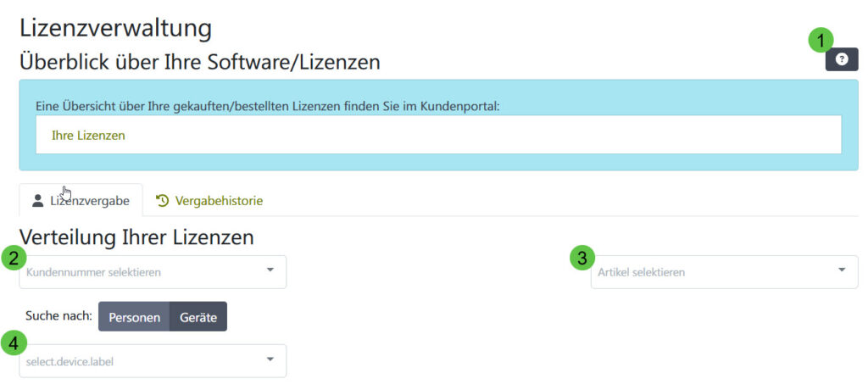This screenshot has height=384, width=868.
Task: Click the green badge numbered 3
Action: (x=580, y=258)
